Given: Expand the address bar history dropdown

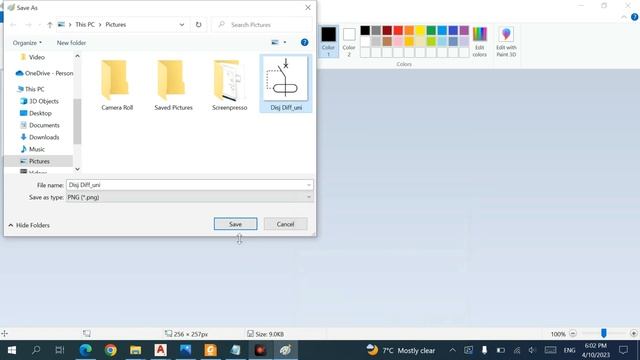Looking at the screenshot, I should (x=182, y=24).
